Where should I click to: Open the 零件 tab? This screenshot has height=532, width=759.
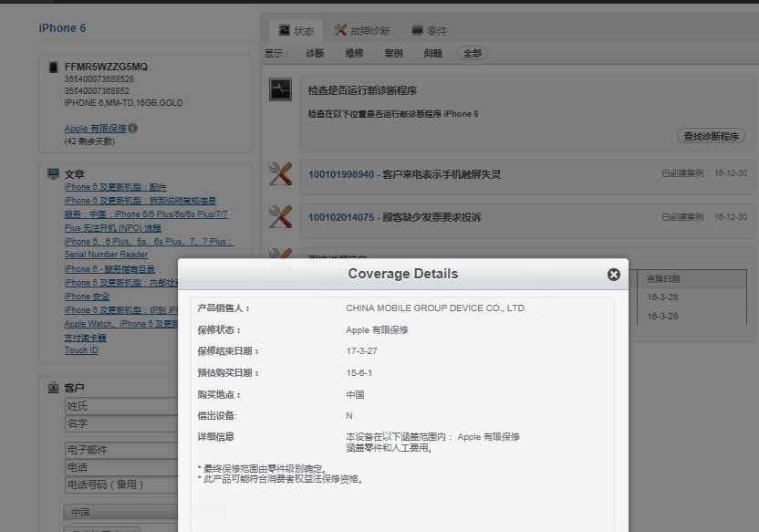tap(429, 30)
